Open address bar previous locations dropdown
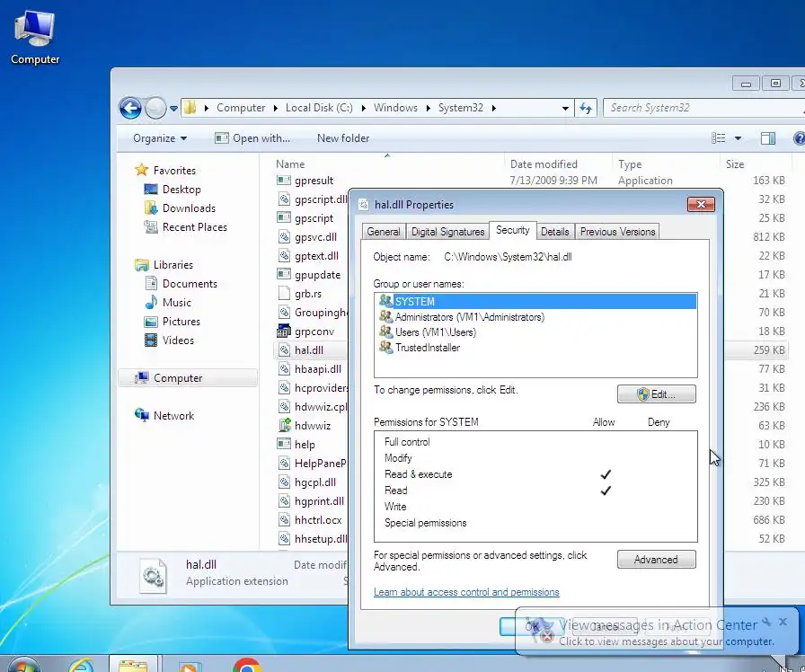 (565, 109)
